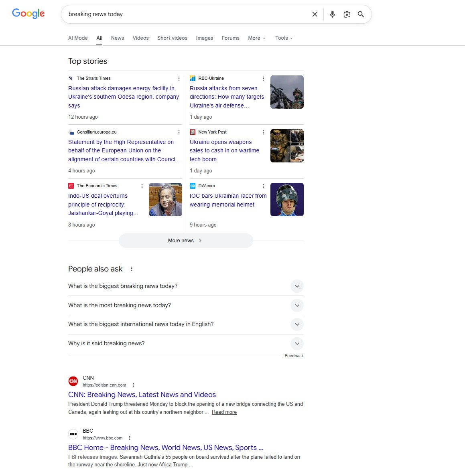
Task: Click the Economic Times story thumbnail
Action: tap(165, 199)
